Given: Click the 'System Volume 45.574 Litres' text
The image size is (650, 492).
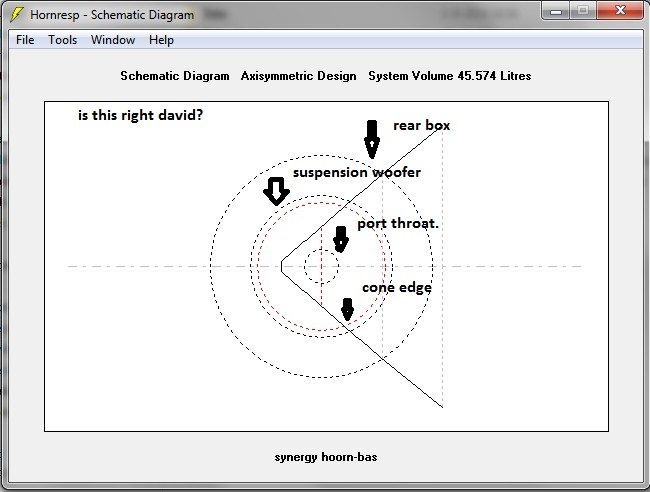Looking at the screenshot, I should [450, 76].
